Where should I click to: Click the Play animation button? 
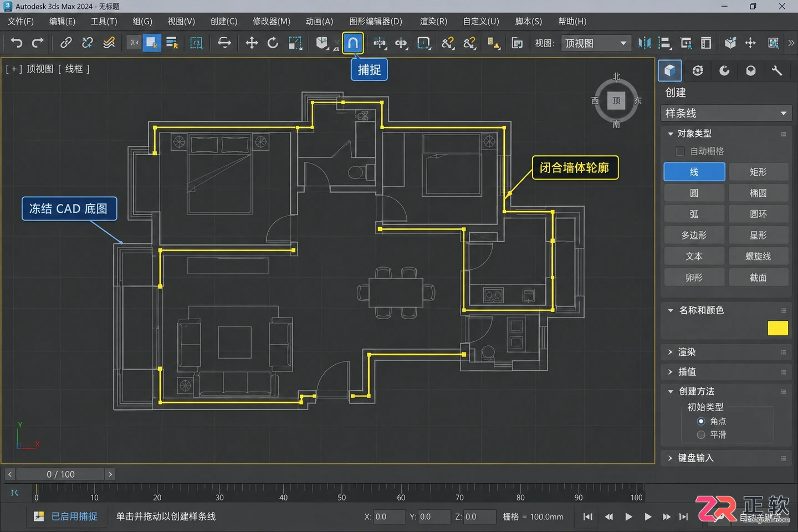tap(628, 516)
